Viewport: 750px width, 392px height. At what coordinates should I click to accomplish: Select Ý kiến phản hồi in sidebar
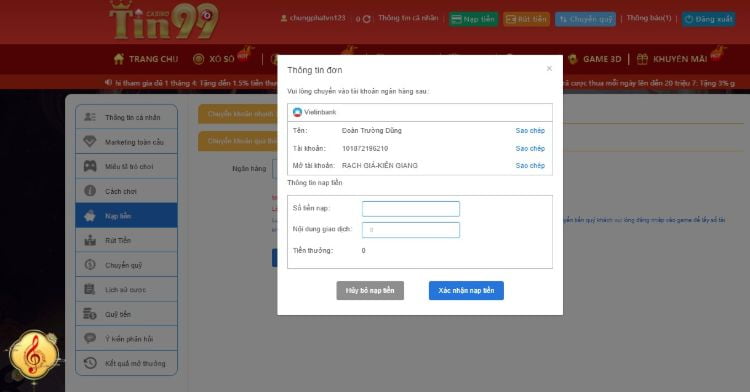[126, 338]
